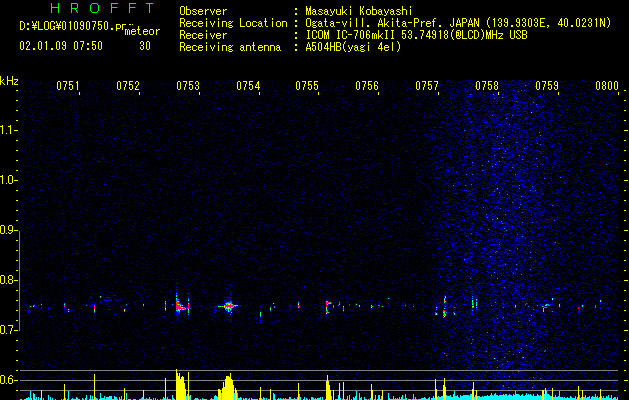Click the 'meteor' label
Screen dimensions: 629x400
(x=142, y=31)
